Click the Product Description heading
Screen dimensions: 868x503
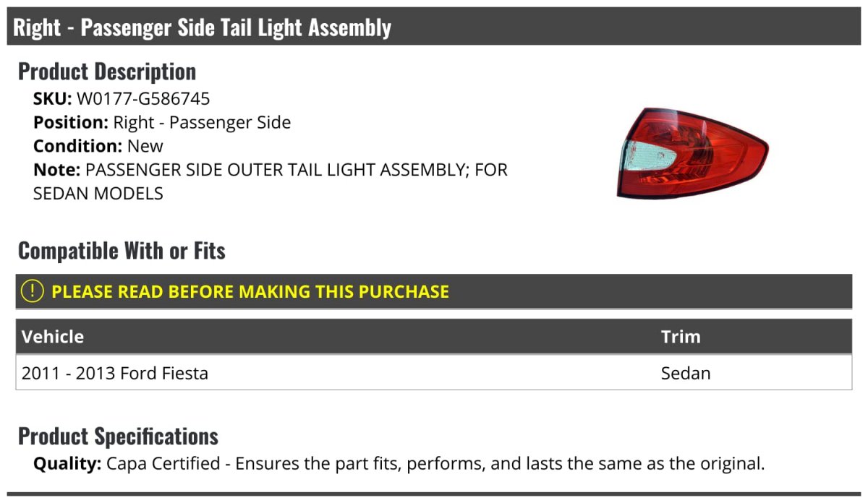[x=107, y=72]
